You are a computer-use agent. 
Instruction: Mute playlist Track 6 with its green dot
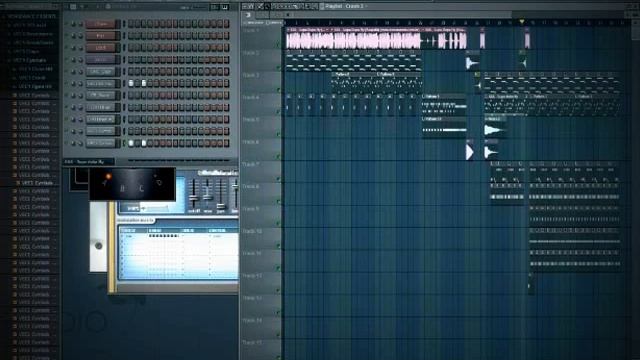coord(279,156)
